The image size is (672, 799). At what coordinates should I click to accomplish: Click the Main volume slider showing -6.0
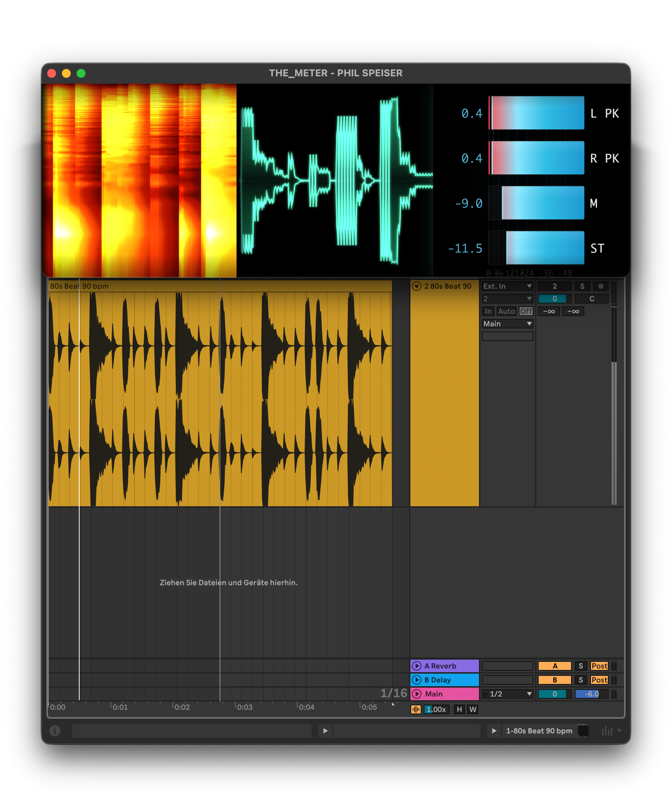592,694
